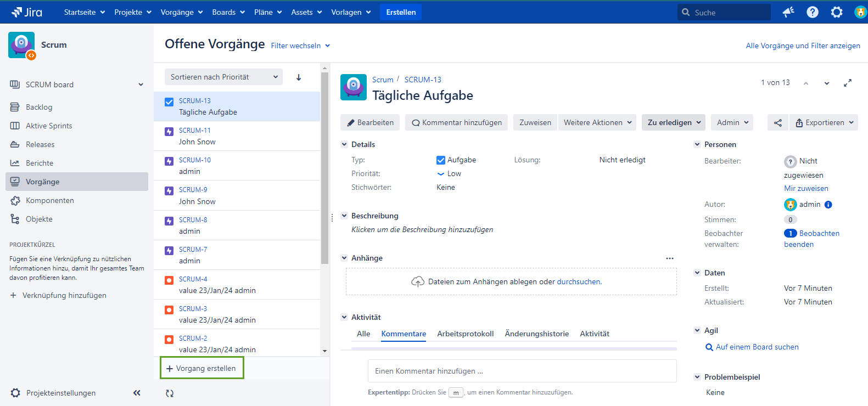The height and width of the screenshot is (406, 868).
Task: Switch to the Änderungshistorie tab
Action: [x=536, y=334]
